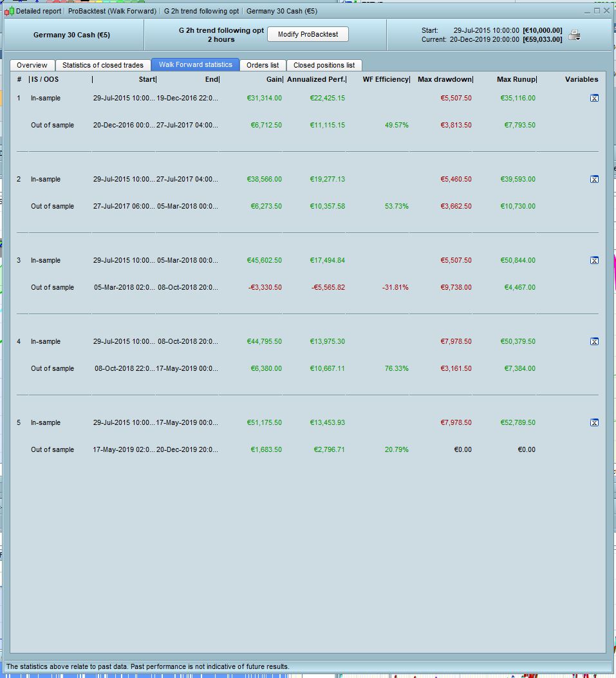Open variables export icon for walk-forward row 4
The height and width of the screenshot is (678, 616).
(594, 342)
